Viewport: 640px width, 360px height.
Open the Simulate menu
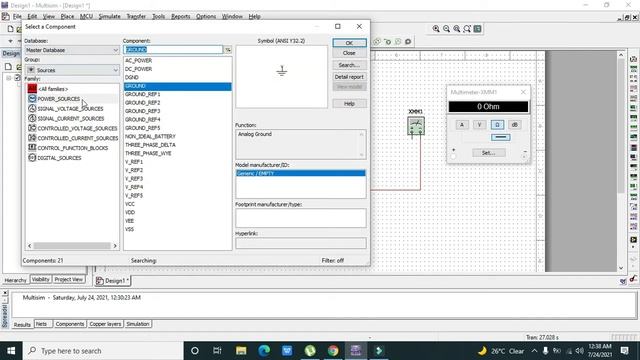pos(109,16)
